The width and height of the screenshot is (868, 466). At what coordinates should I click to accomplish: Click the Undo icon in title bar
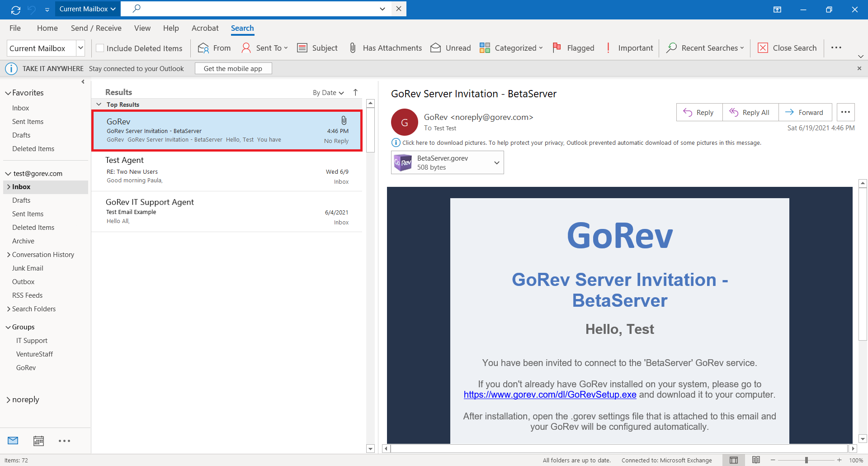(x=32, y=10)
